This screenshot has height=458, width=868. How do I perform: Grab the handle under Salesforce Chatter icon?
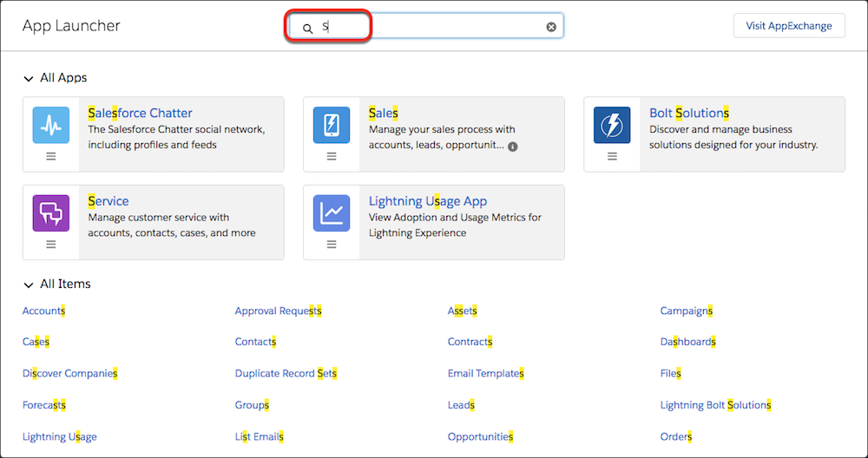point(51,156)
